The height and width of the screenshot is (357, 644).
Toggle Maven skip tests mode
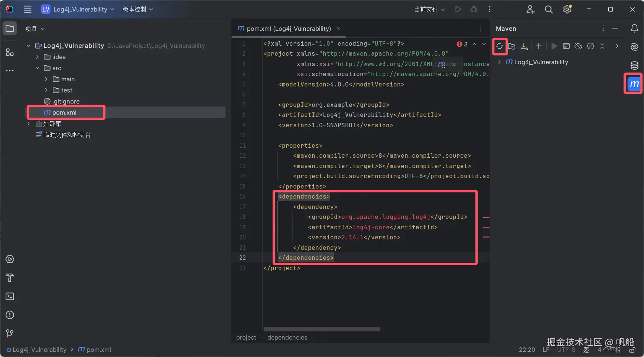click(x=591, y=46)
